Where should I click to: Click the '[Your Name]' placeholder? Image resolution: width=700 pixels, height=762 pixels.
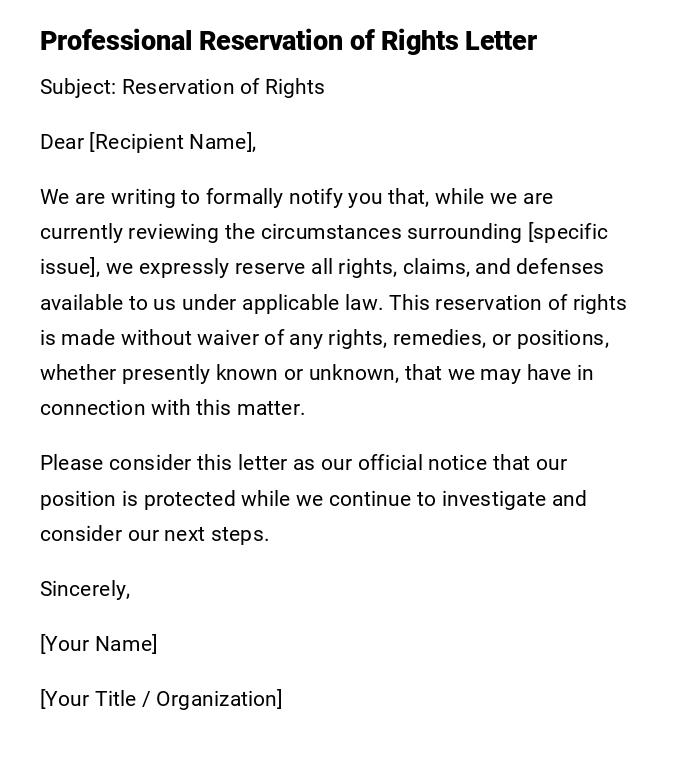98,644
